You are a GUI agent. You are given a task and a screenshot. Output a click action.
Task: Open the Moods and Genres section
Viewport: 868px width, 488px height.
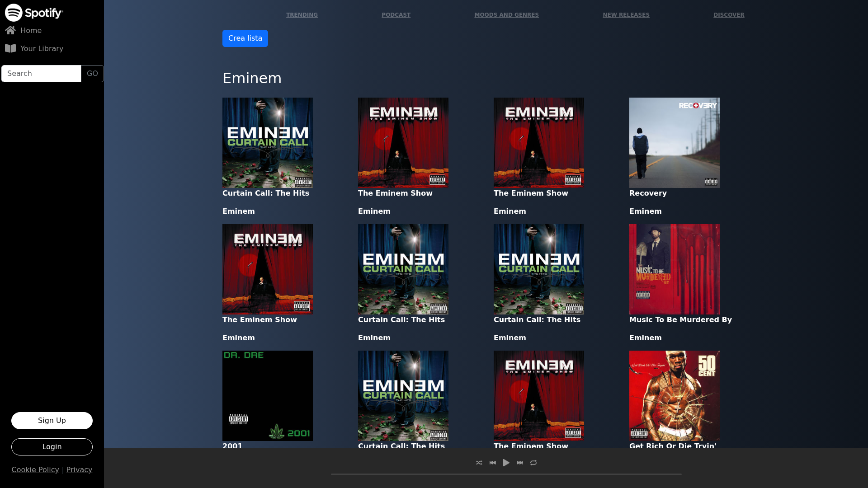(x=506, y=14)
